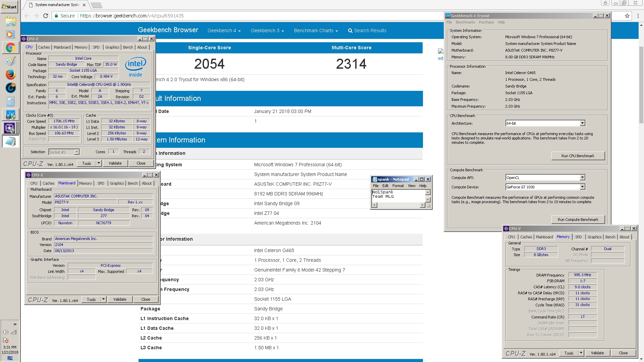Launch Windows Media Player from taskbar

click(x=10, y=35)
